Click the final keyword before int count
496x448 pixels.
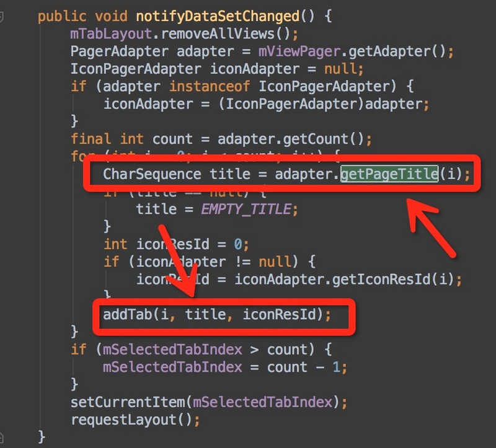[91, 139]
